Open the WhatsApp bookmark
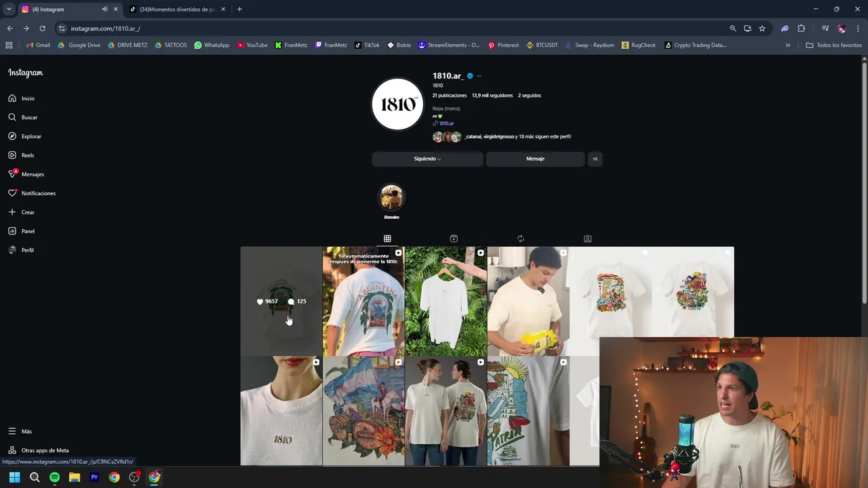Image resolution: width=868 pixels, height=488 pixels. [x=212, y=45]
